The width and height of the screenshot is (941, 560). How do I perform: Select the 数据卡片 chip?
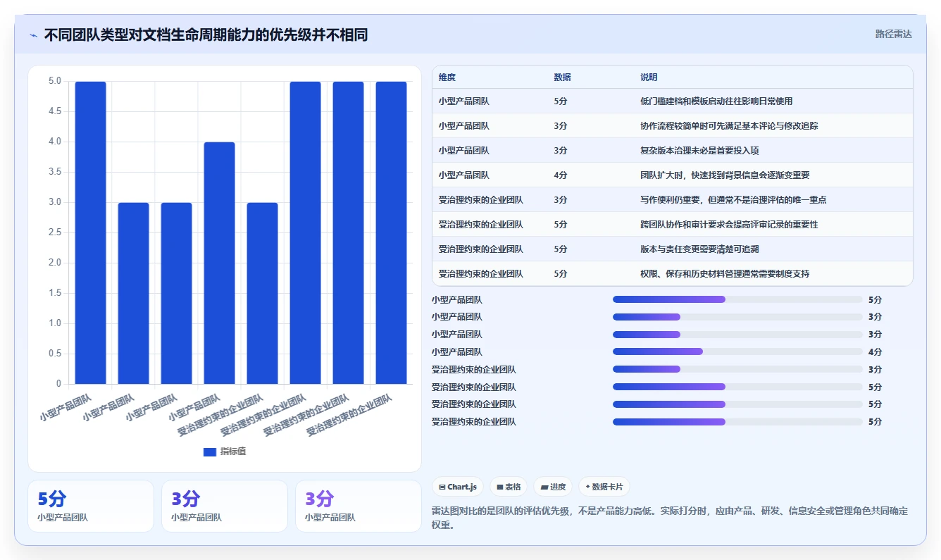point(604,487)
